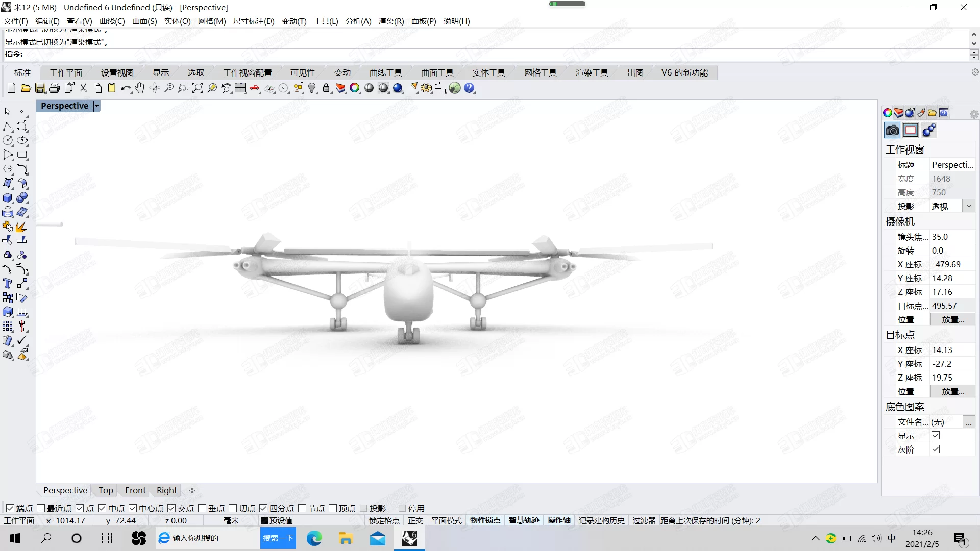
Task: Select the Polyline tool in left sidebar
Action: (8, 126)
